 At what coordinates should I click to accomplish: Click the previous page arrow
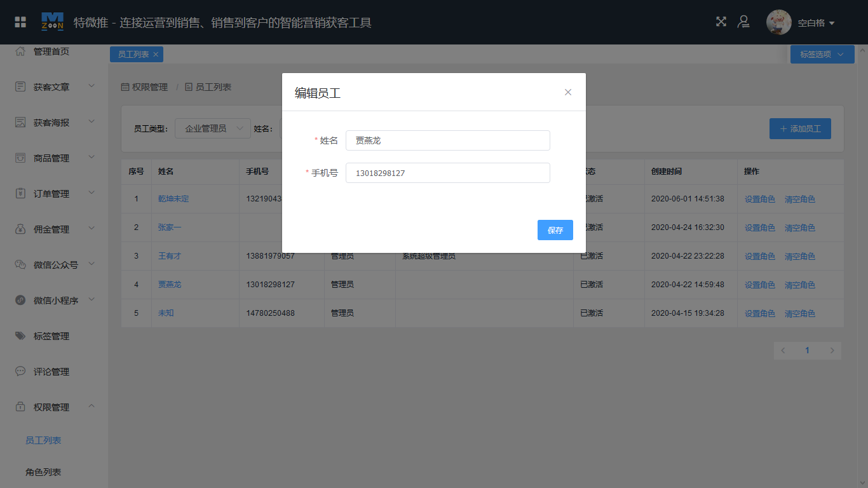pos(783,351)
